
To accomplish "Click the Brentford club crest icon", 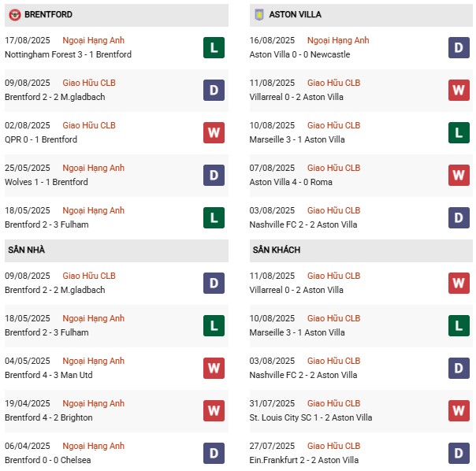I will pos(14,14).
